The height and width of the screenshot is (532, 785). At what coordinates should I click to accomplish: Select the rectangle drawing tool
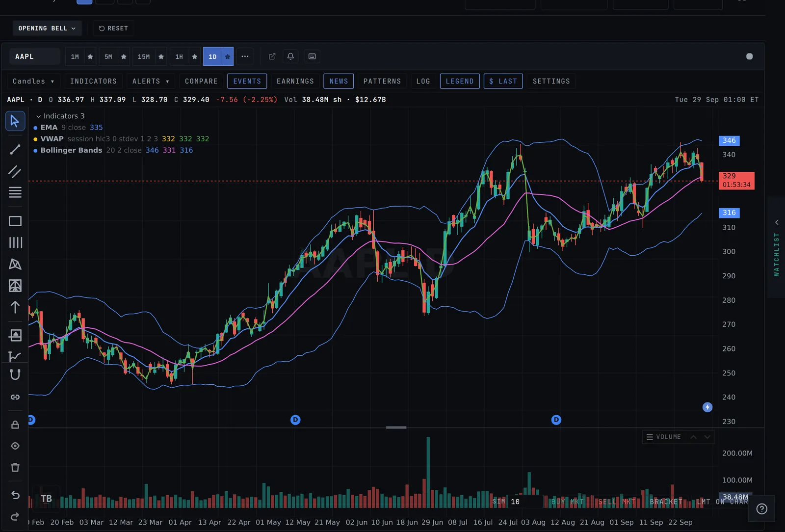pyautogui.click(x=15, y=221)
